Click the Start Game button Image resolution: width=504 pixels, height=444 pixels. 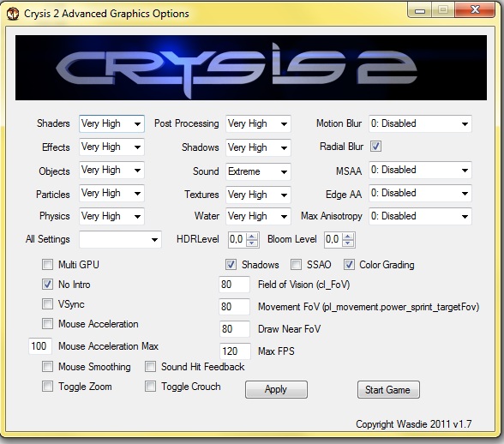tap(388, 390)
